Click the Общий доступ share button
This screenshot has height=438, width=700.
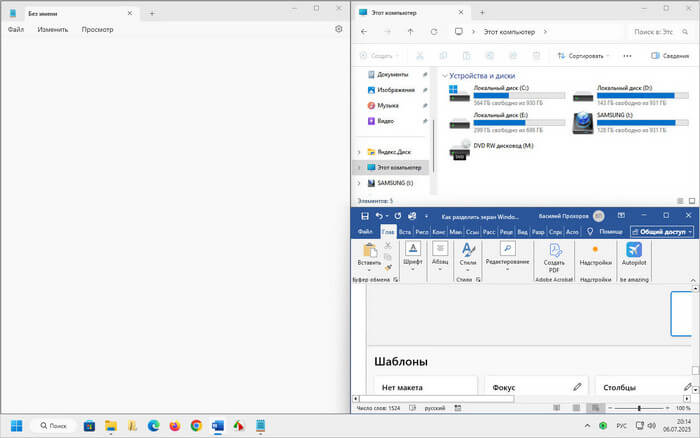coord(661,232)
